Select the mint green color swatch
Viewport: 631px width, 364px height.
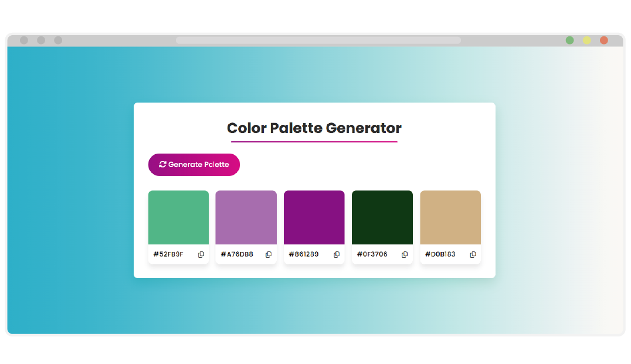click(178, 217)
